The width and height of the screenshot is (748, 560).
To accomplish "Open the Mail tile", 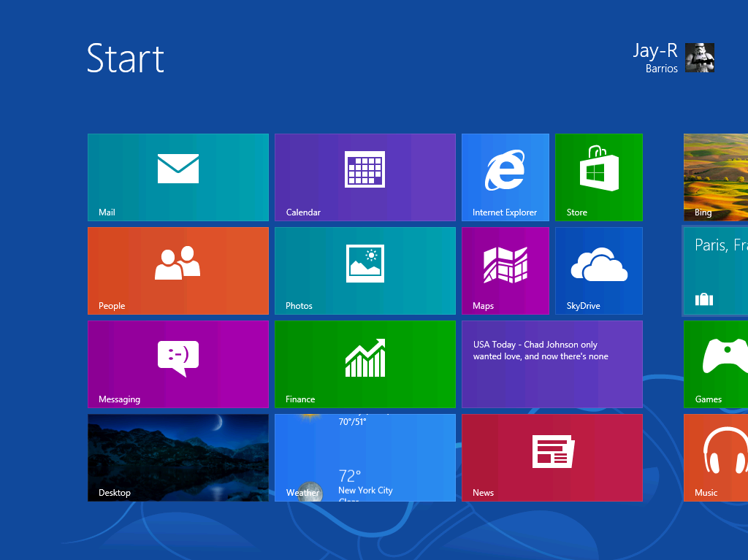I will click(x=178, y=177).
